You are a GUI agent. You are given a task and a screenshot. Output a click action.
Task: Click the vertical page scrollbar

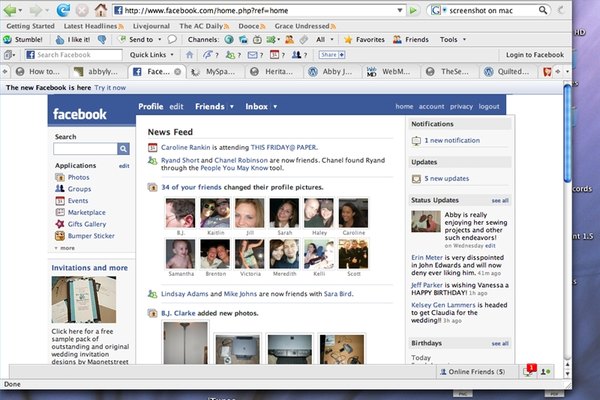coord(567,134)
